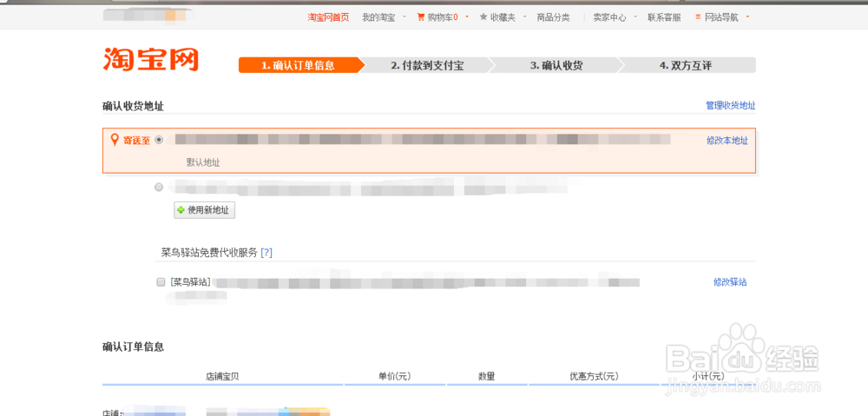Click step 3. 确认收货
The width and height of the screenshot is (868, 416).
[556, 65]
